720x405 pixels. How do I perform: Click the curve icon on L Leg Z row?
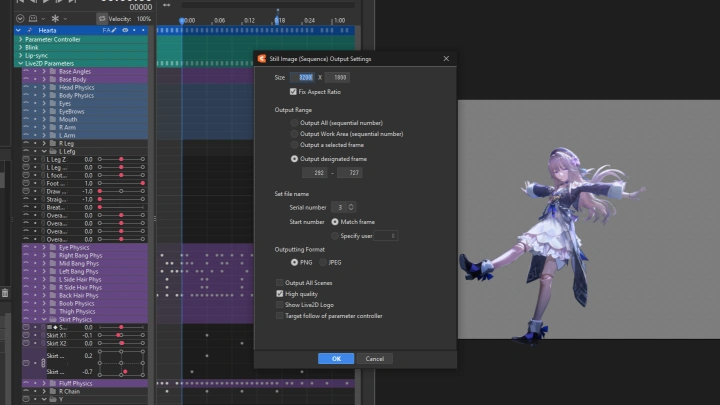coord(26,159)
